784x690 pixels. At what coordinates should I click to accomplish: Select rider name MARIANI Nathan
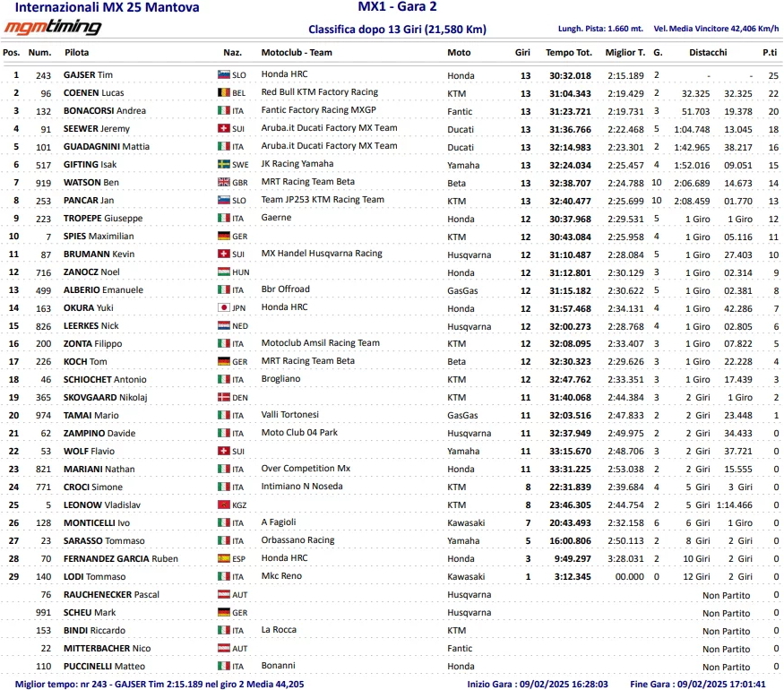pyautogui.click(x=99, y=469)
